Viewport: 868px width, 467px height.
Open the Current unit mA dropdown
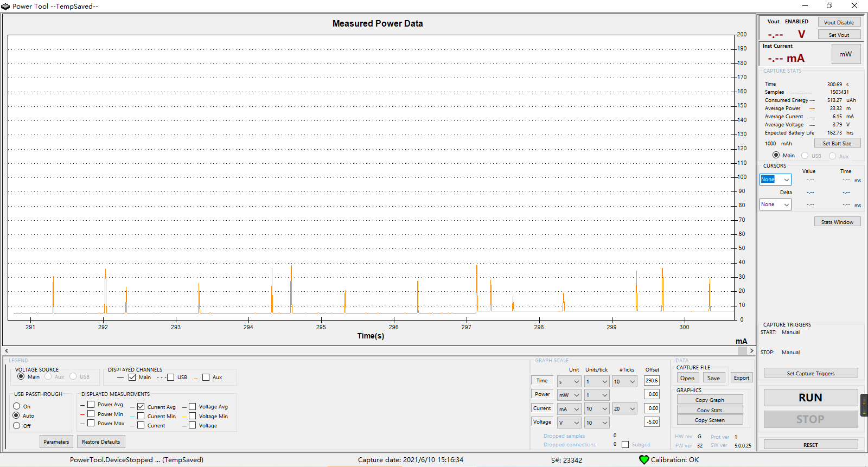[x=569, y=409]
